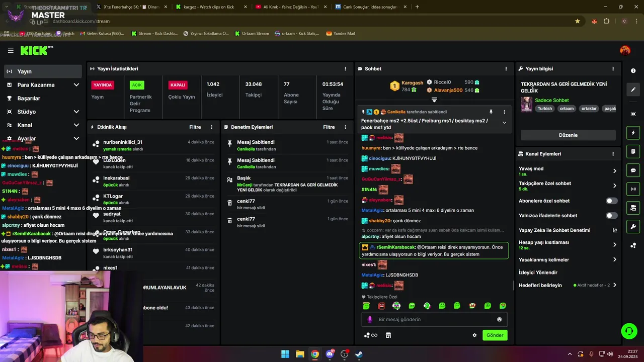The height and width of the screenshot is (362, 644).
Task: Unpin the pinned message using pin icon
Action: [491, 112]
